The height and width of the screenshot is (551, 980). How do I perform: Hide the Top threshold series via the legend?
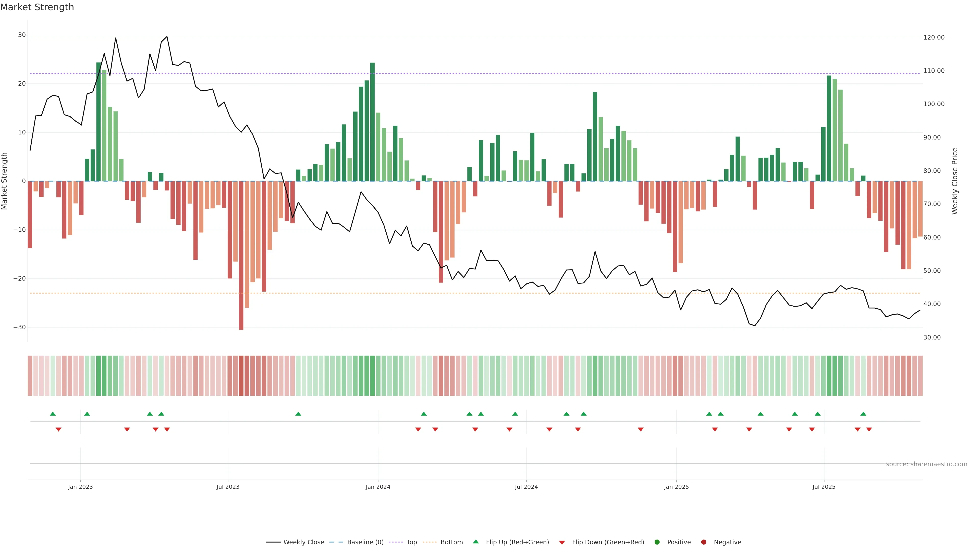pos(412,542)
